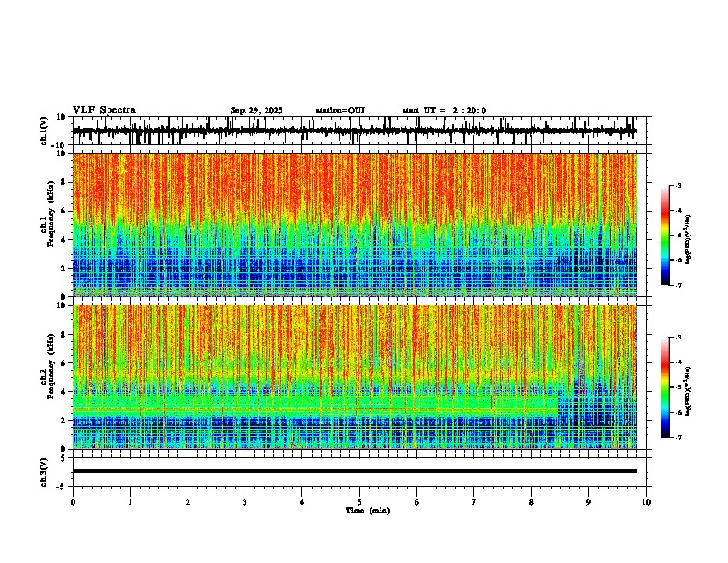Click time axis tick label 10

pyautogui.click(x=646, y=502)
